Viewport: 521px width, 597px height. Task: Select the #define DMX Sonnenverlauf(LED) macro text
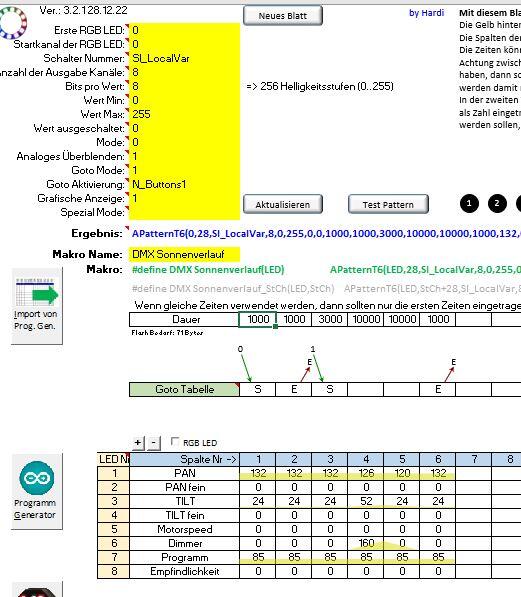(x=208, y=270)
